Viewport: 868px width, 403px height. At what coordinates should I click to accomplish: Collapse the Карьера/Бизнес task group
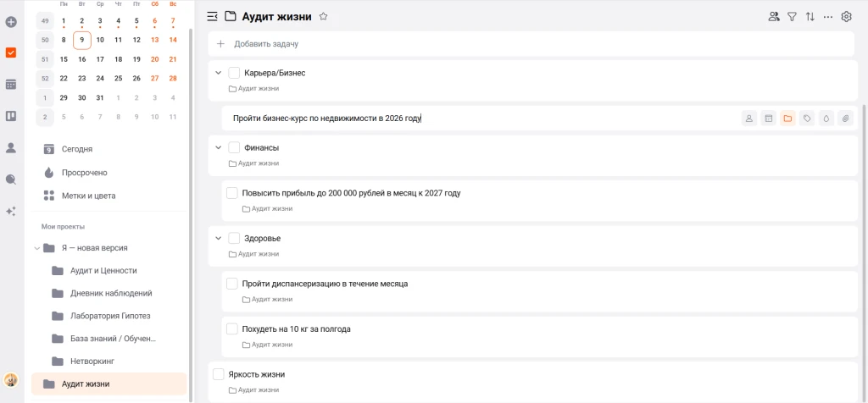(218, 73)
